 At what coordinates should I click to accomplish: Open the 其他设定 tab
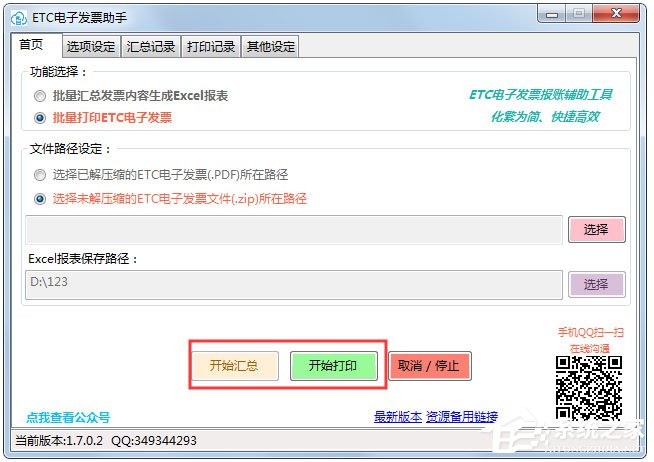(271, 46)
